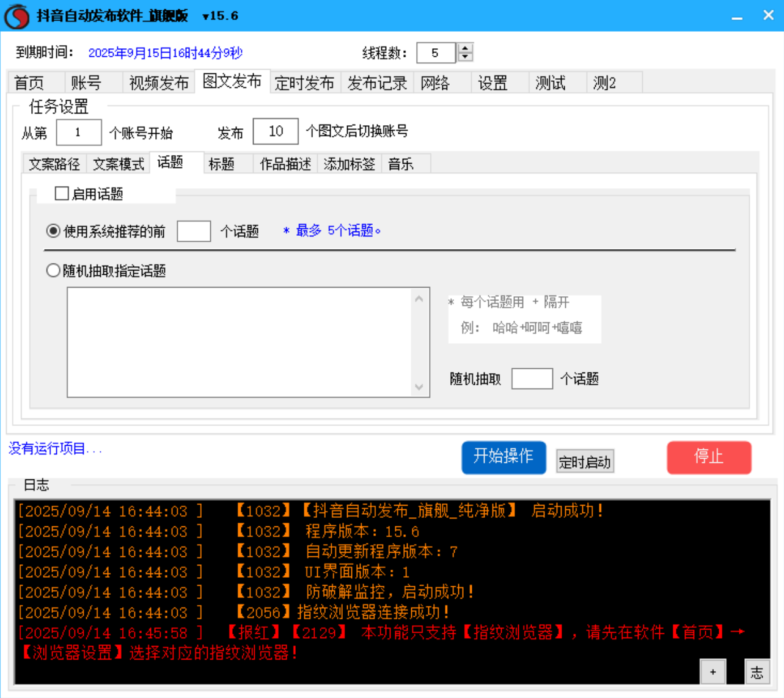This screenshot has height=698, width=784.
Task: Click the red 停止 button
Action: 709,457
